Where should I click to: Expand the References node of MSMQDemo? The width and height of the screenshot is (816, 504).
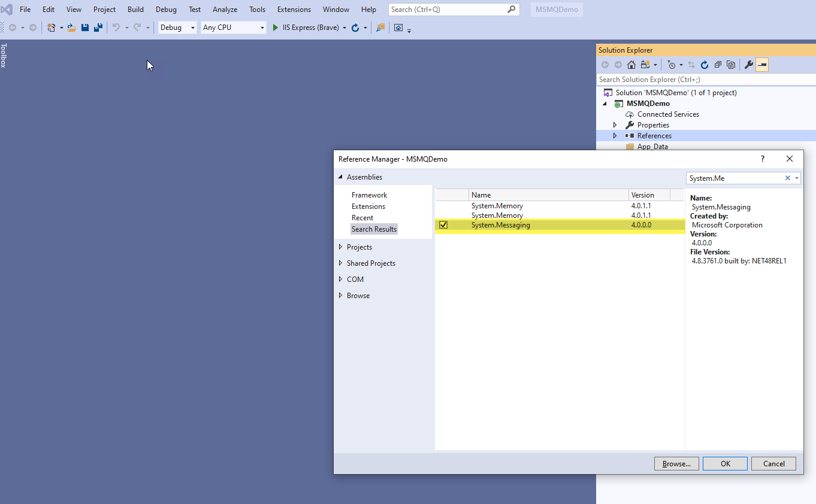[x=615, y=135]
